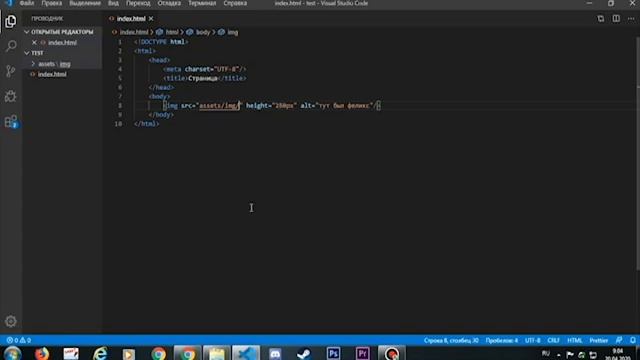
Task: Click img breadcrumb item
Action: click(x=233, y=32)
